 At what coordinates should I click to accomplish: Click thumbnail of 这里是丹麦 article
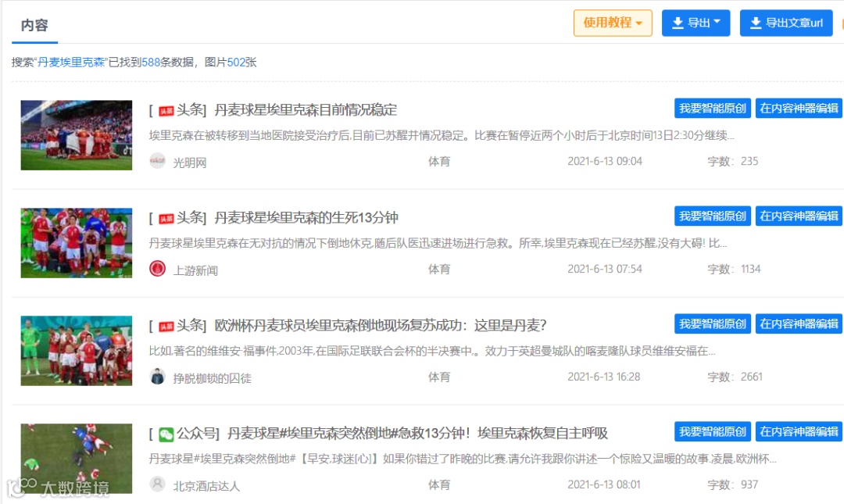coord(77,351)
